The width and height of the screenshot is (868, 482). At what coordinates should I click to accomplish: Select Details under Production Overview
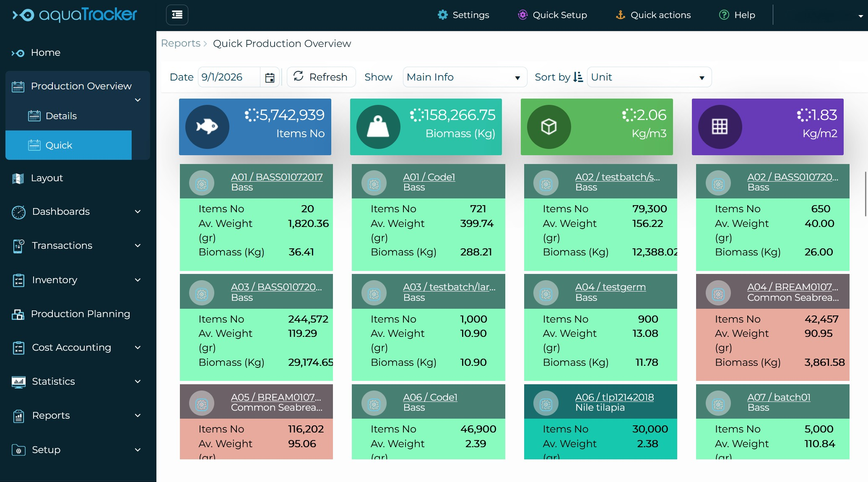(x=61, y=116)
